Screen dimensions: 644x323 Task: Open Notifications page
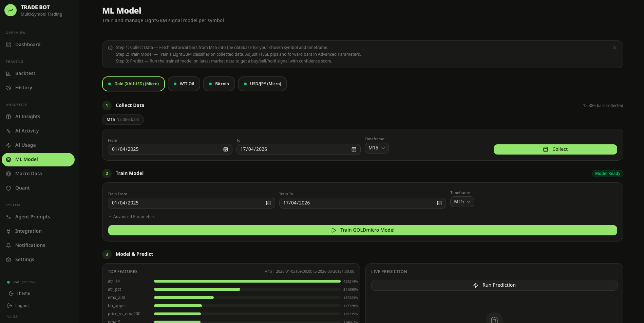pyautogui.click(x=38, y=246)
